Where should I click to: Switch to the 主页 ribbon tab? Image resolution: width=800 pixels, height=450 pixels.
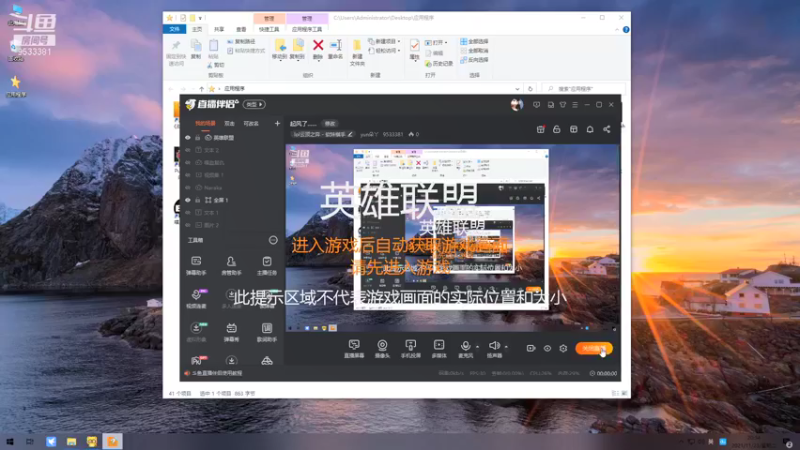197,30
